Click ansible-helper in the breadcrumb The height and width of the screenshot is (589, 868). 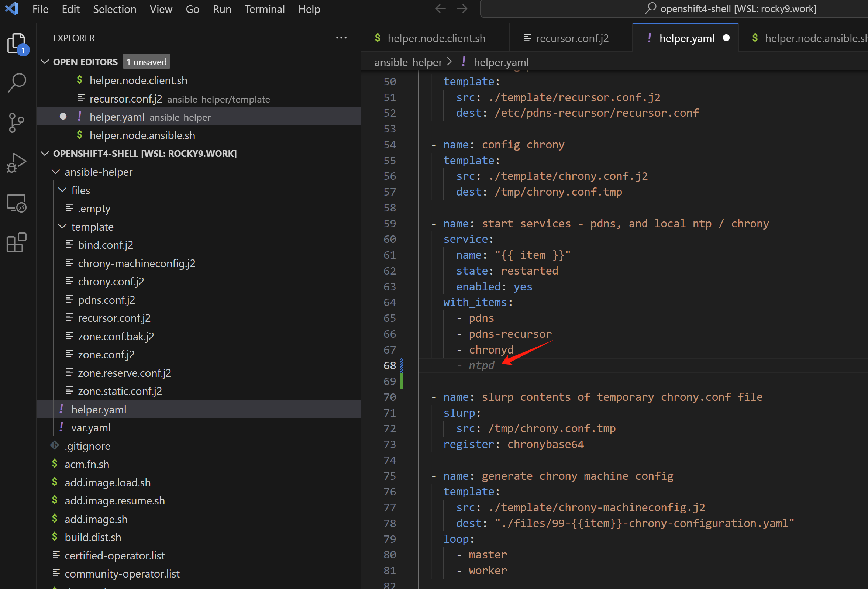(x=408, y=62)
